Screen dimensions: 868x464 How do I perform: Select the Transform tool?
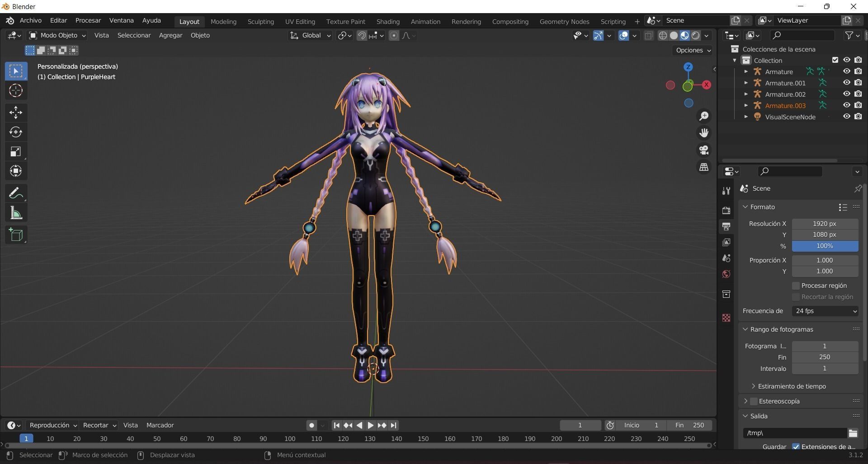pos(16,171)
